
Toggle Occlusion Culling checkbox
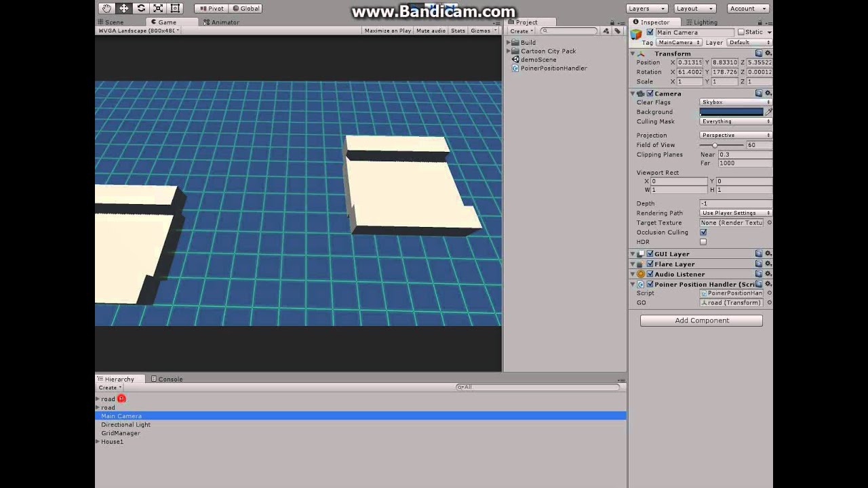coord(703,232)
